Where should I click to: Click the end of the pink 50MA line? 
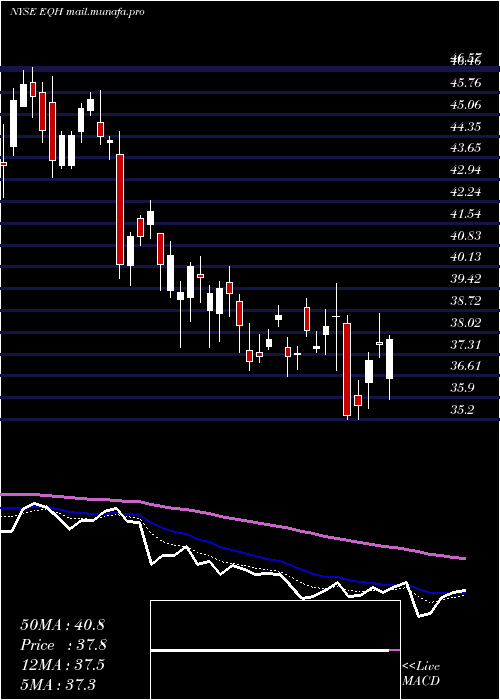(x=464, y=558)
